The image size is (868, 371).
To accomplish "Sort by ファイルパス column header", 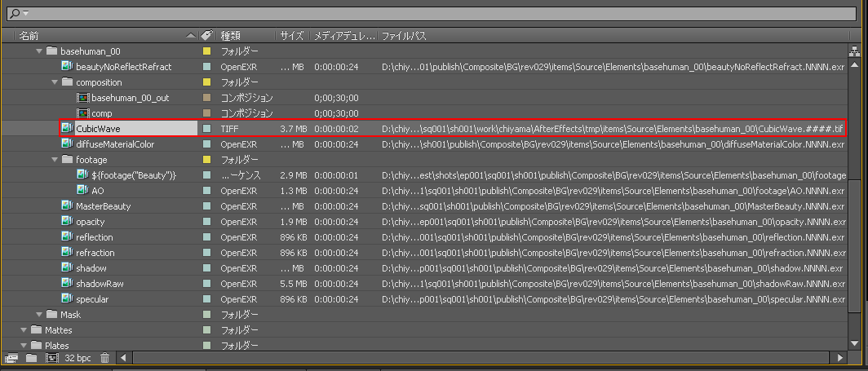I will (x=404, y=35).
